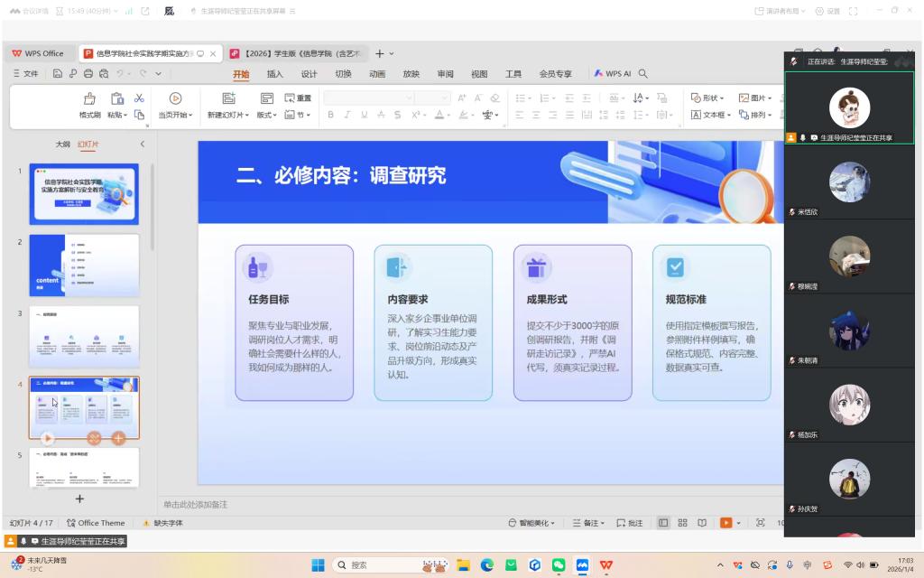Open WeChat from the Windows taskbar
The image size is (924, 578).
coord(559,565)
